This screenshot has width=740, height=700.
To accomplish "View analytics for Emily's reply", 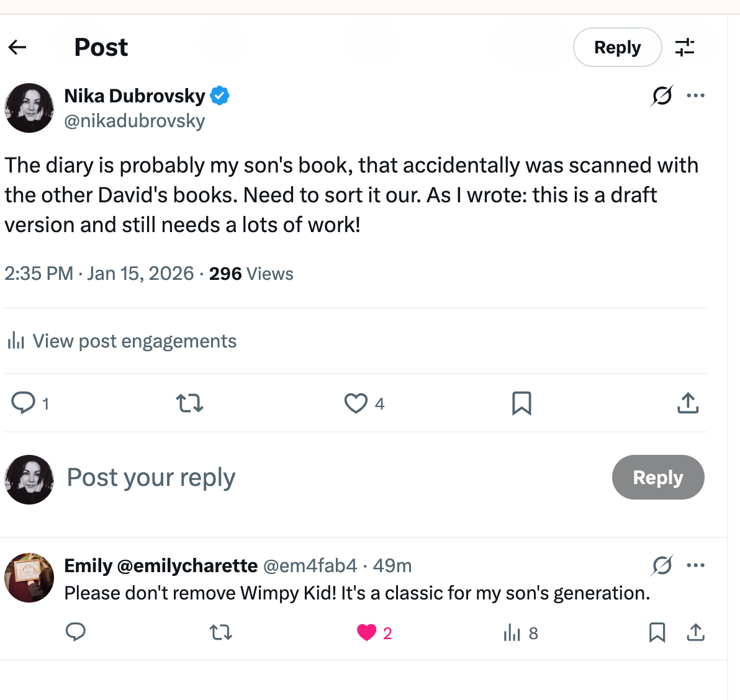I will pyautogui.click(x=512, y=633).
